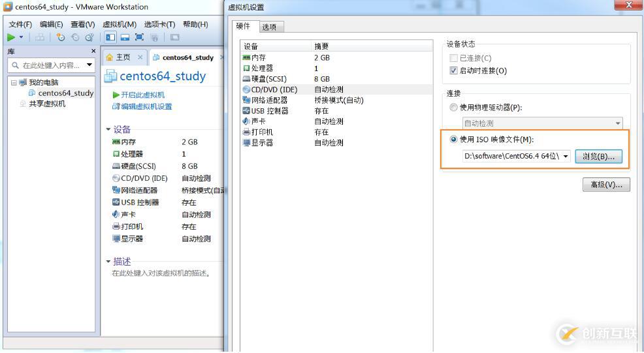Open the 查看(V) menu
Image resolution: width=644 pixels, height=353 pixels.
(82, 25)
